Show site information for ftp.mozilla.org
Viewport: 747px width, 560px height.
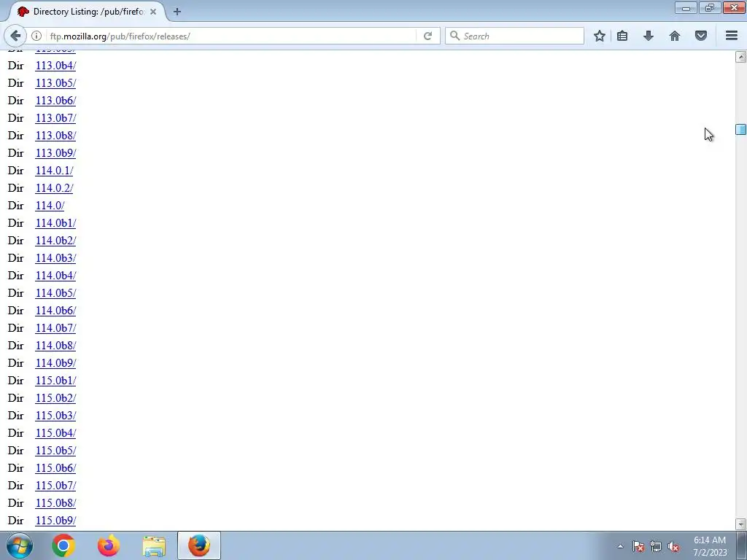36,36
